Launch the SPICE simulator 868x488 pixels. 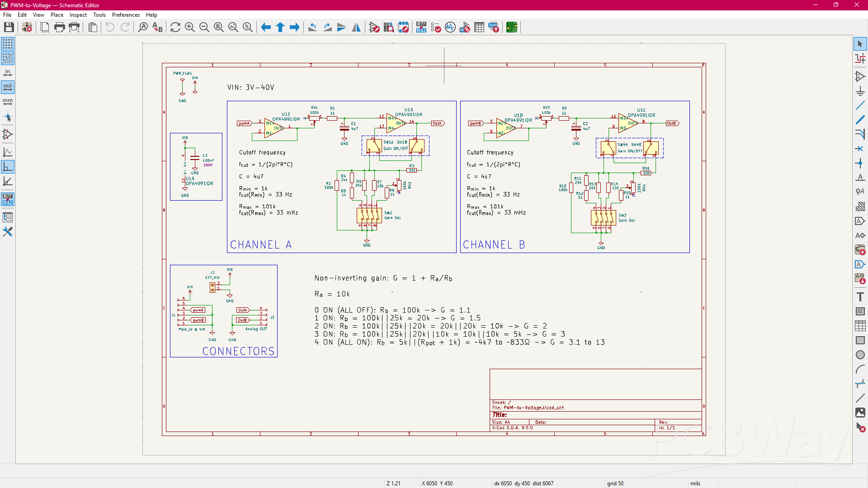pyautogui.click(x=450, y=27)
